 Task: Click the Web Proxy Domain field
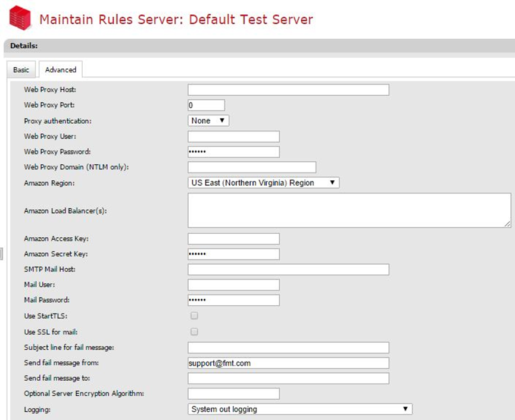(x=252, y=167)
